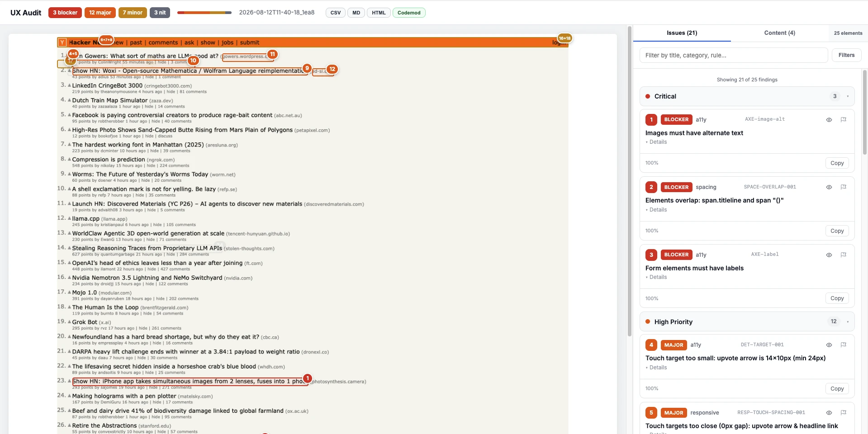Screen dimensions: 868x434
Task: Switch to the Issues (21) tab
Action: (x=682, y=33)
